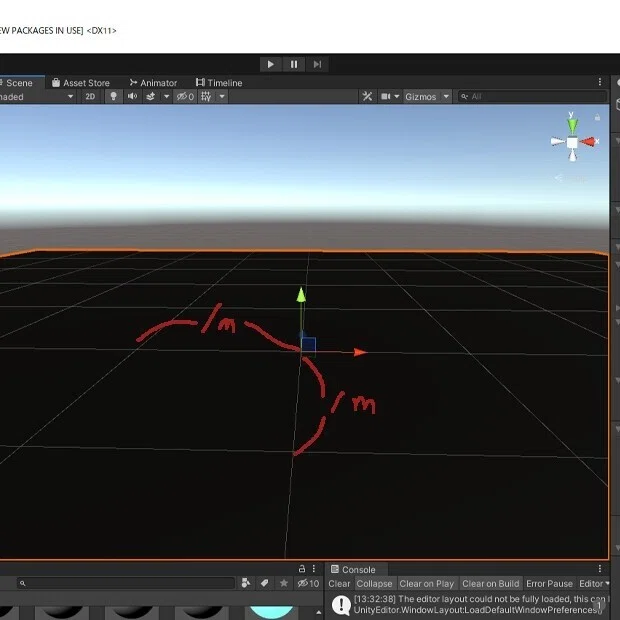Click the Search by Type icon
This screenshot has width=620, height=620.
coord(246,583)
